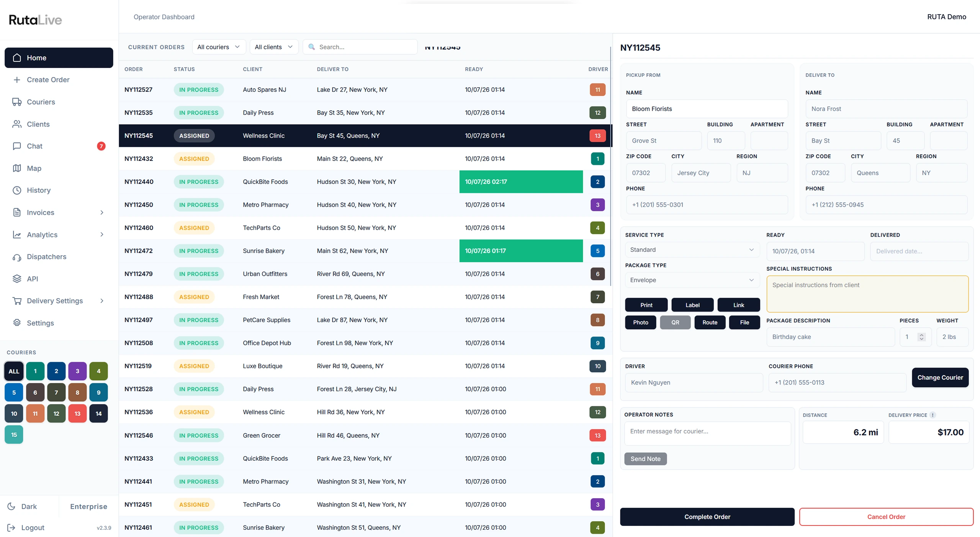Image resolution: width=980 pixels, height=537 pixels.
Task: Click the delivery price info icon
Action: 933,415
